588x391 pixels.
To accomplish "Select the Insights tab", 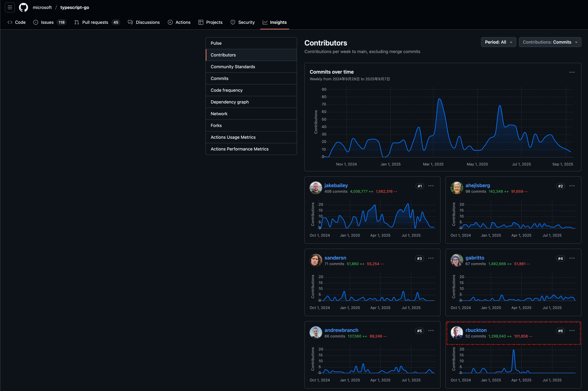I will coord(275,22).
